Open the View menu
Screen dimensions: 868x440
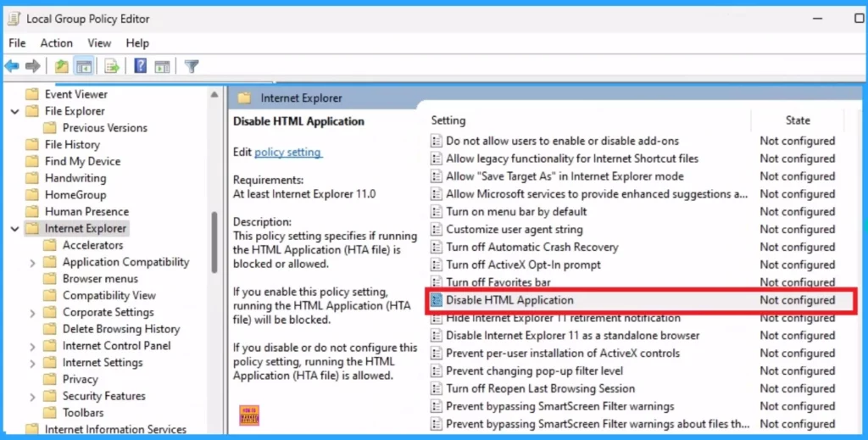(x=99, y=42)
